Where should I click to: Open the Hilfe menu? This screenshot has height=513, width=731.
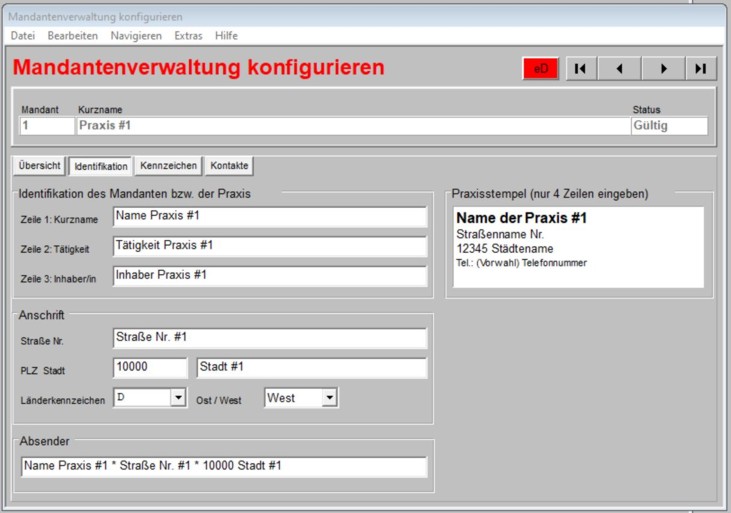pyautogui.click(x=226, y=35)
